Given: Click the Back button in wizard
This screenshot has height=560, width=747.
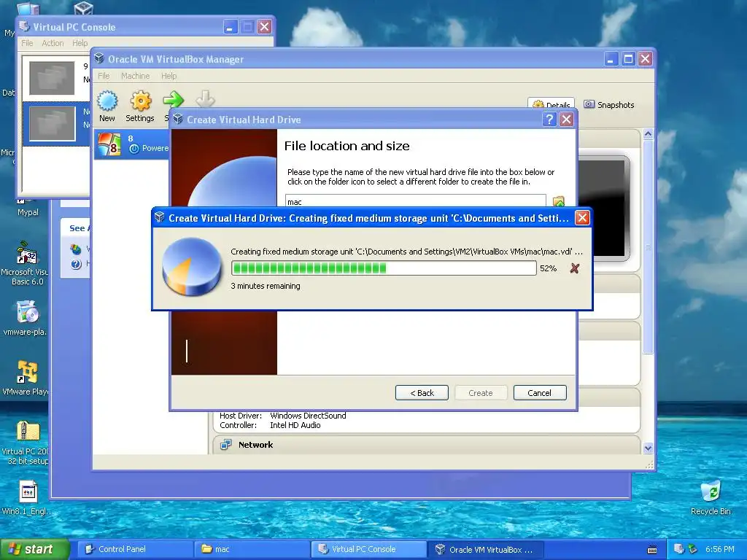Looking at the screenshot, I should click(422, 393).
